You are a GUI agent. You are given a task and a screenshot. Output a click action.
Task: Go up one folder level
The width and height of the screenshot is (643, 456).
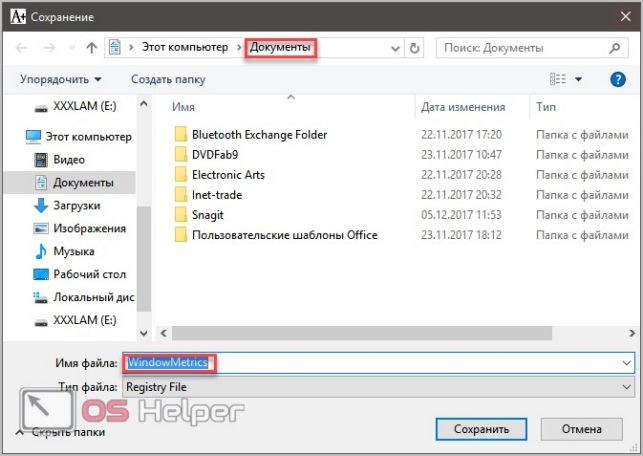pyautogui.click(x=91, y=48)
